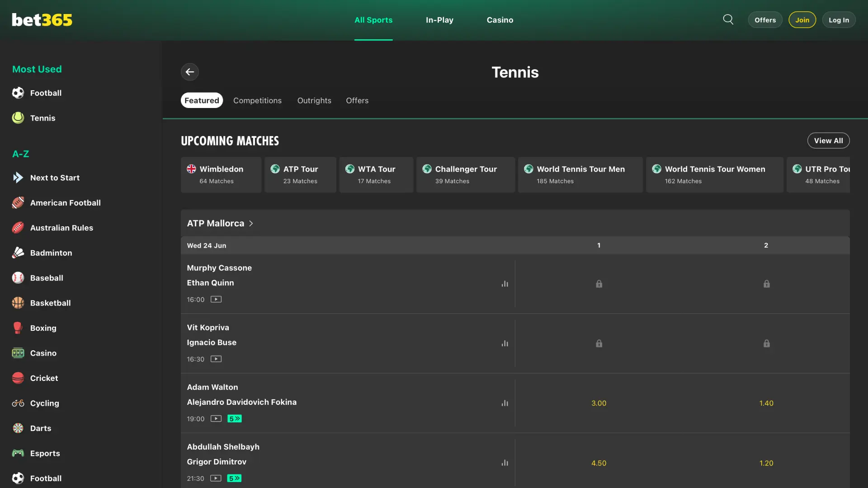Open World Tennis Tour Women card
The width and height of the screenshot is (868, 488).
click(715, 175)
